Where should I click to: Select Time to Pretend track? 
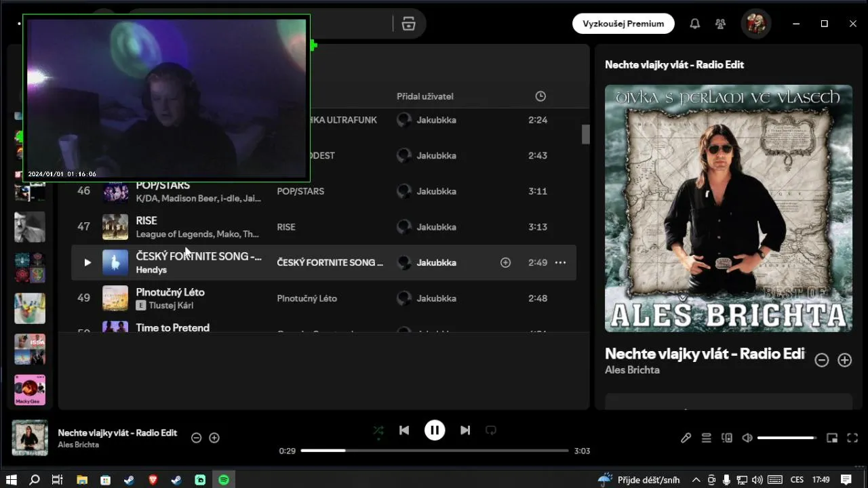[x=172, y=327]
